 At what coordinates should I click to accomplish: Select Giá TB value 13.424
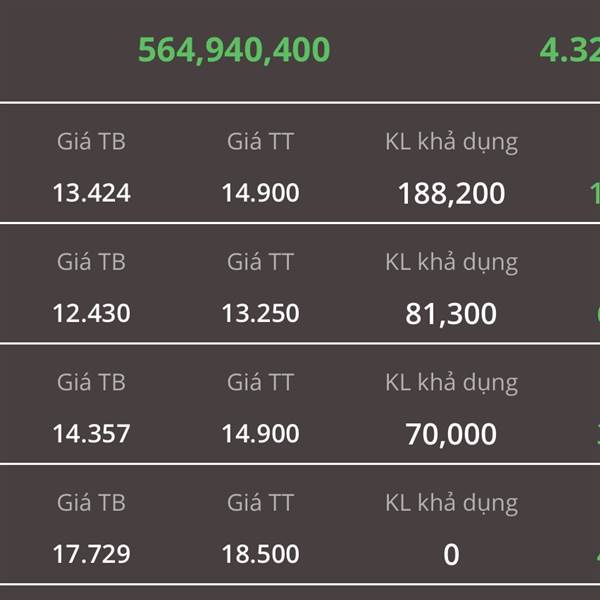point(91,192)
